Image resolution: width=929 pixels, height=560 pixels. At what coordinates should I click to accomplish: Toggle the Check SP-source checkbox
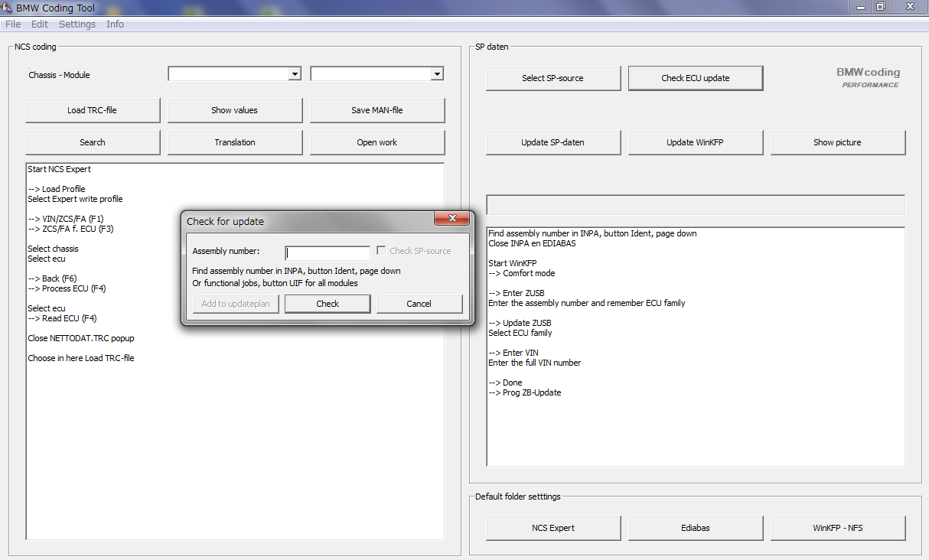click(381, 251)
